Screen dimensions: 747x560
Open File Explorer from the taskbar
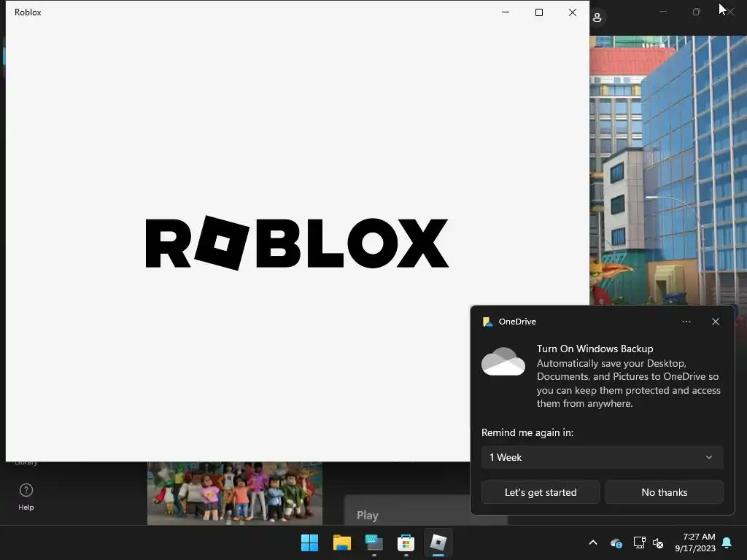click(x=341, y=542)
